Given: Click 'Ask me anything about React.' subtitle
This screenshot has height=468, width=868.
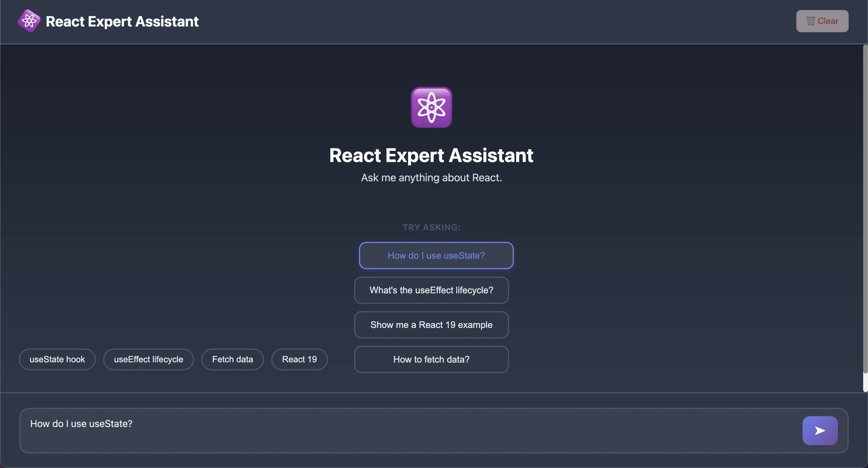Looking at the screenshot, I should [x=431, y=178].
